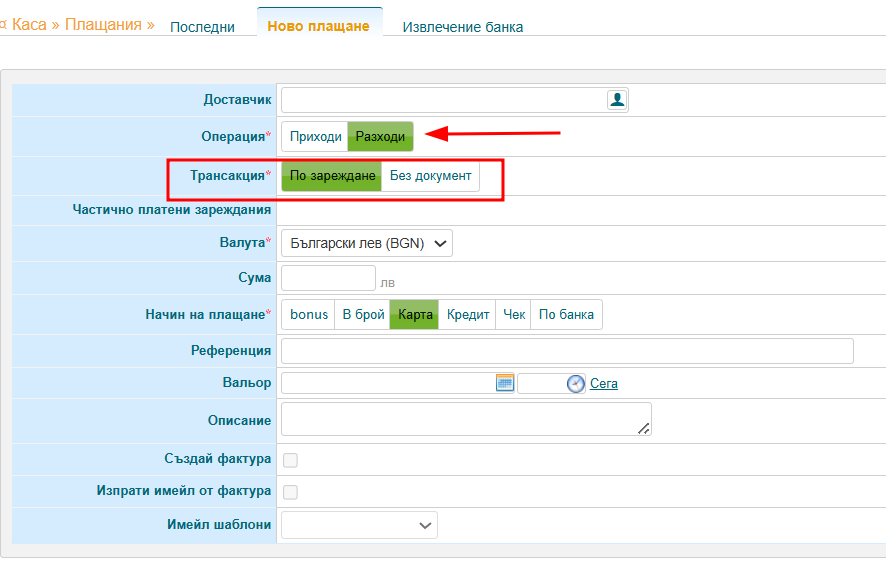The width and height of the screenshot is (886, 570).
Task: Click the Сега link
Action: click(x=604, y=384)
